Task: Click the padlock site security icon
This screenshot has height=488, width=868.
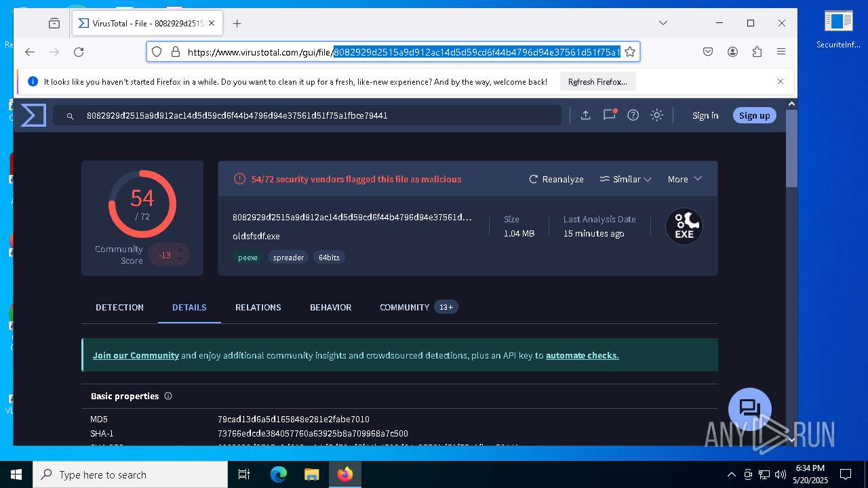Action: (x=175, y=52)
